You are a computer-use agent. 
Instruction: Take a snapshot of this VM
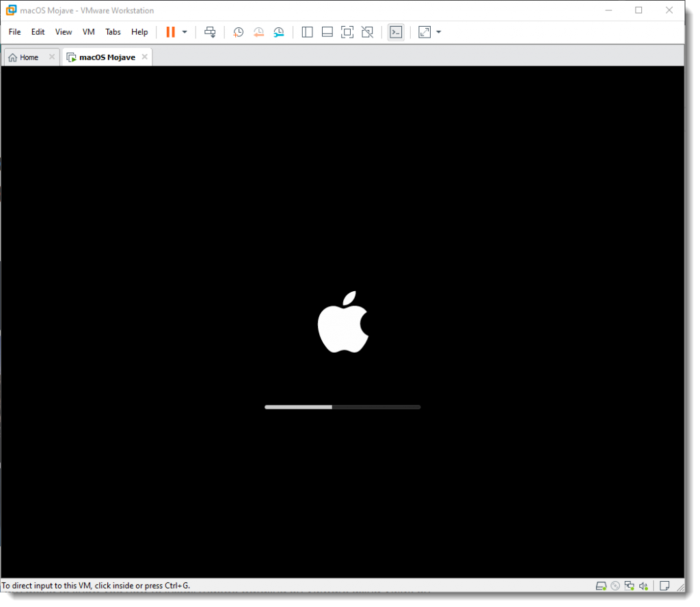240,32
